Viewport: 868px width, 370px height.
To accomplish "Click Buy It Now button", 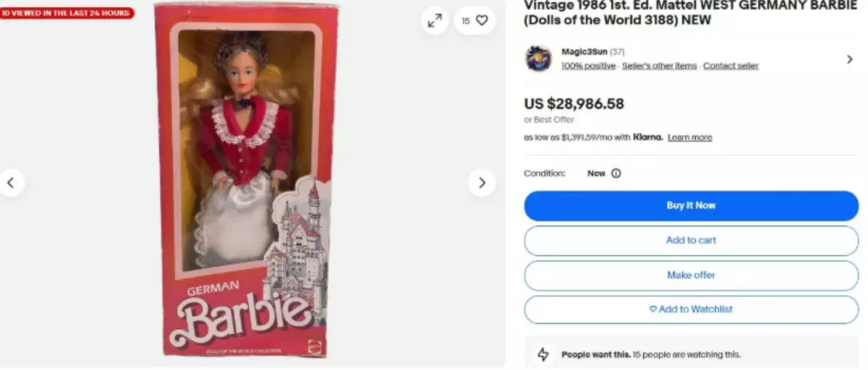I will point(691,206).
